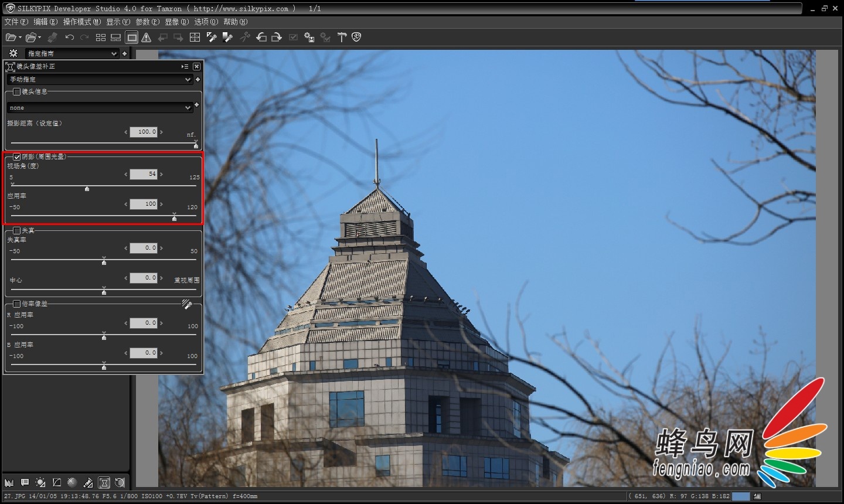The image size is (844, 504).
Task: Click the redo arrow icon
Action: pos(84,38)
